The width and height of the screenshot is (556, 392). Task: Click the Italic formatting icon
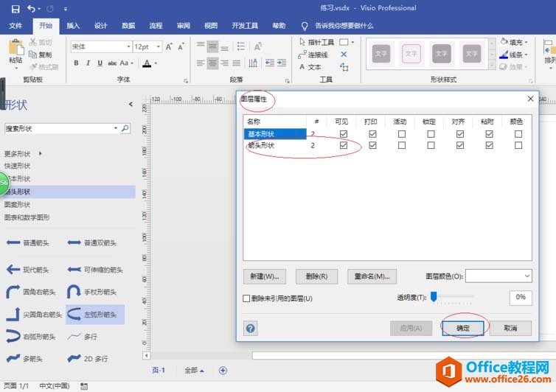point(87,63)
